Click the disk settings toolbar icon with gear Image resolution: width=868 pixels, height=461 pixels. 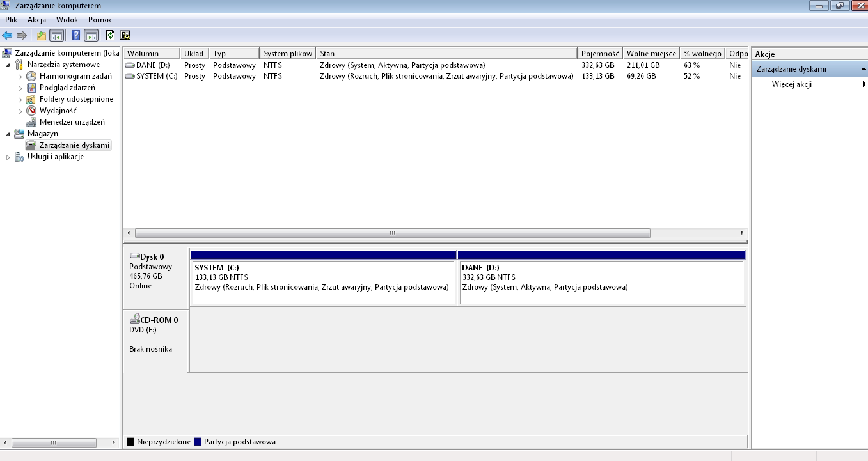pos(125,35)
